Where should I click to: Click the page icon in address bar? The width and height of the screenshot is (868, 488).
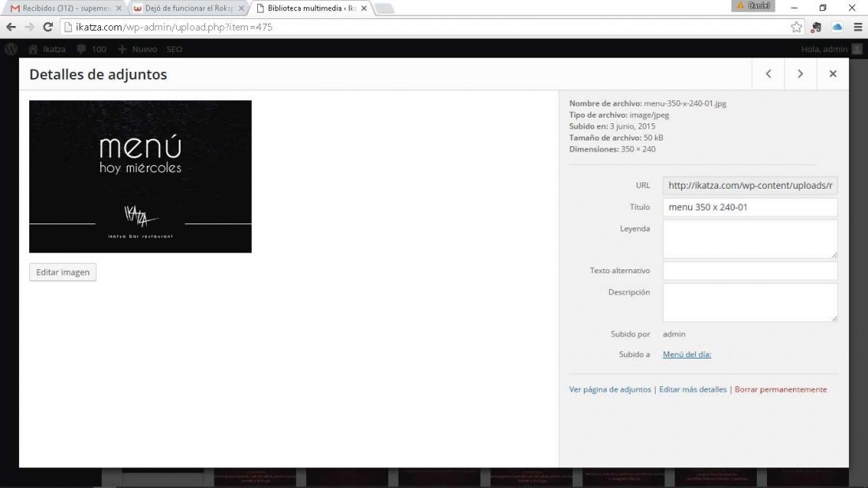click(68, 27)
